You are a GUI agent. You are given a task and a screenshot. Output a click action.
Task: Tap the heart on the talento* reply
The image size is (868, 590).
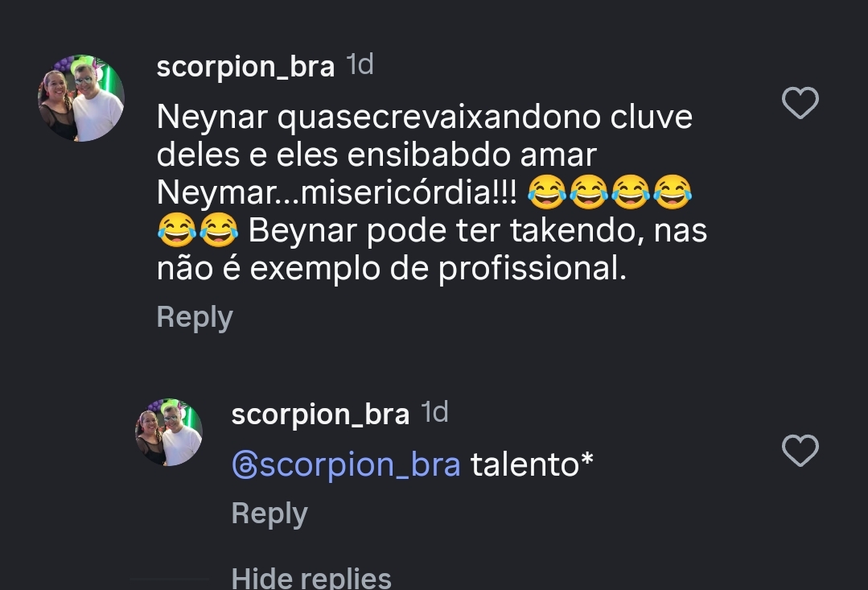point(800,451)
